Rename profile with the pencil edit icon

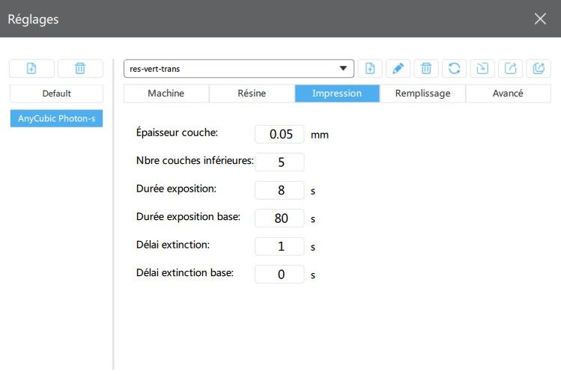(x=398, y=68)
